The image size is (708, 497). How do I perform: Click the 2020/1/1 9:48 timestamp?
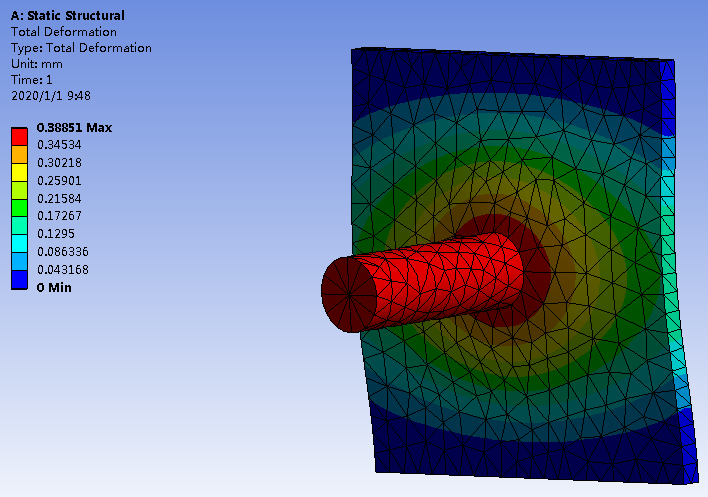point(51,96)
